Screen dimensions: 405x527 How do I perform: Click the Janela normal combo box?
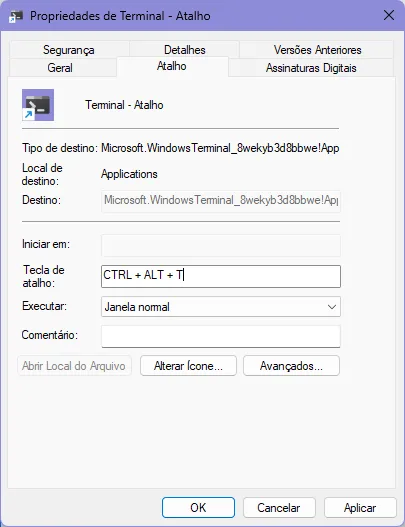[x=221, y=307]
